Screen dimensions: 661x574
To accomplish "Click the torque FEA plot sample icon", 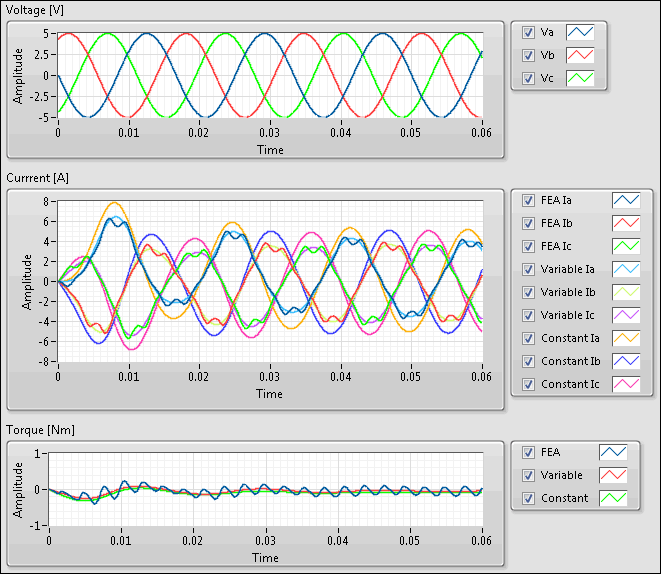I will pyautogui.click(x=611, y=452).
